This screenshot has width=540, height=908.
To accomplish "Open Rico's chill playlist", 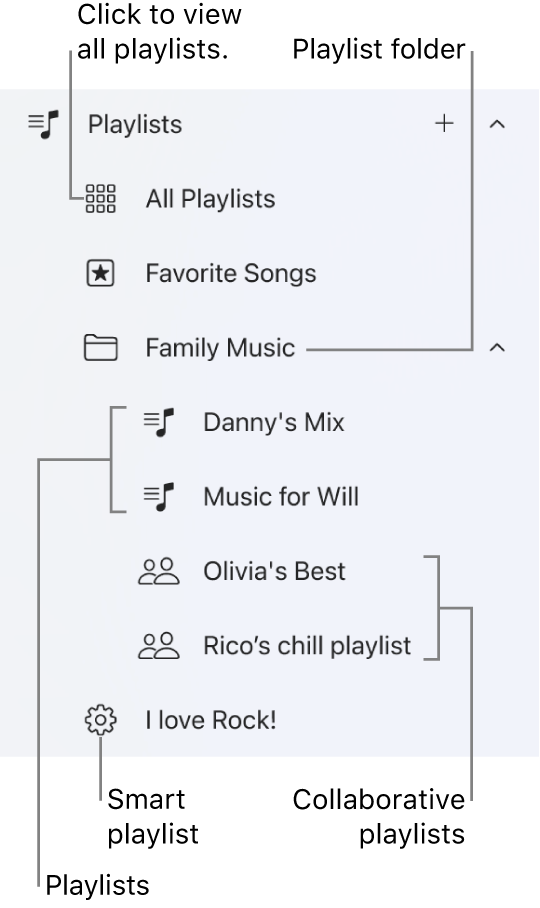I will point(307,646).
